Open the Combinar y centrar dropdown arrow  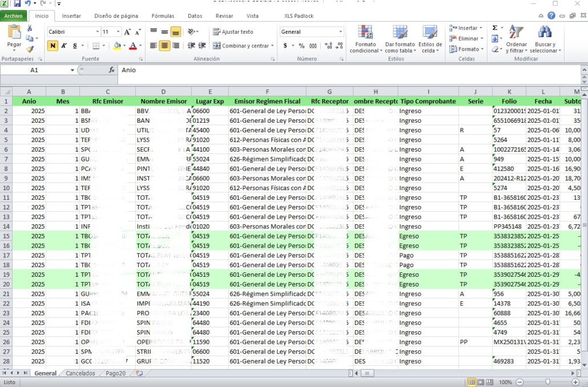[x=273, y=46]
